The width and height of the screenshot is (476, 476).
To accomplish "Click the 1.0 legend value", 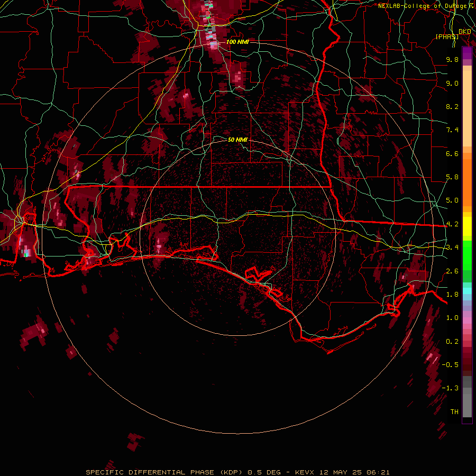I will pyautogui.click(x=452, y=318).
